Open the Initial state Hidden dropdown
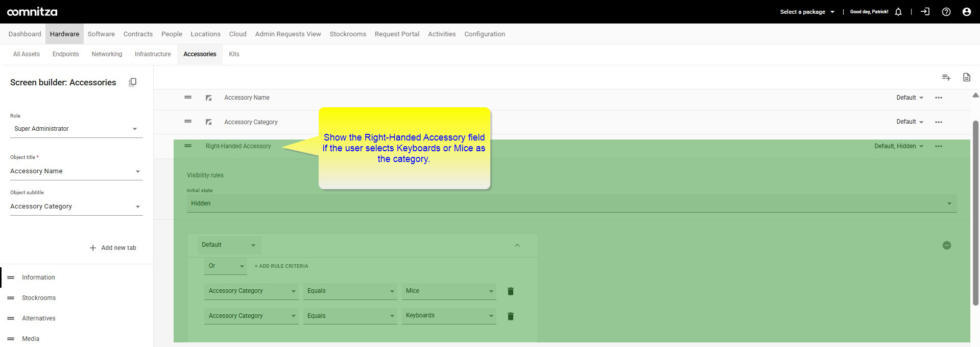This screenshot has height=347, width=980. click(572, 203)
